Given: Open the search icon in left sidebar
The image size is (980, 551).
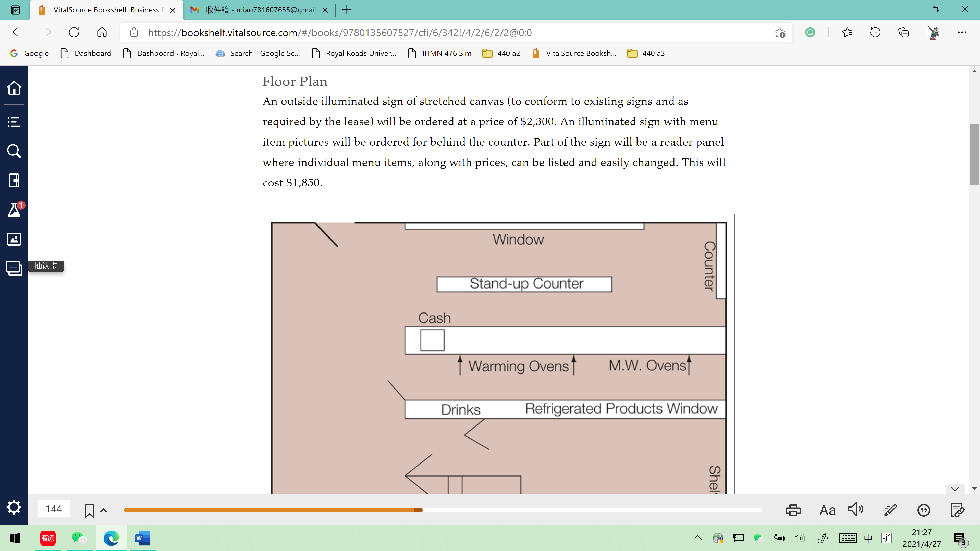Looking at the screenshot, I should pos(14,151).
